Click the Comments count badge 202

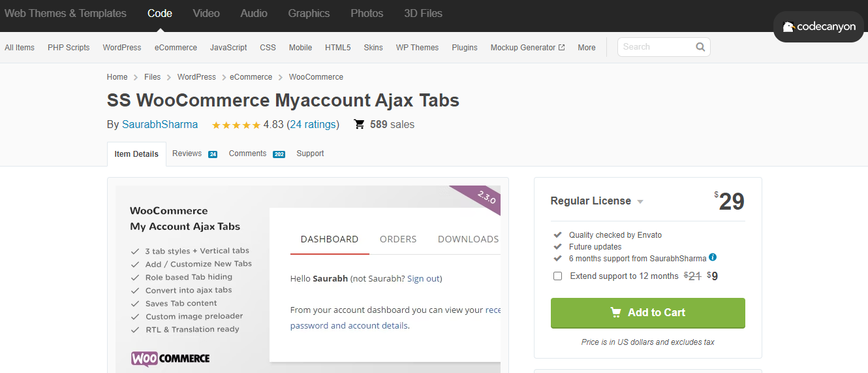[x=279, y=154]
